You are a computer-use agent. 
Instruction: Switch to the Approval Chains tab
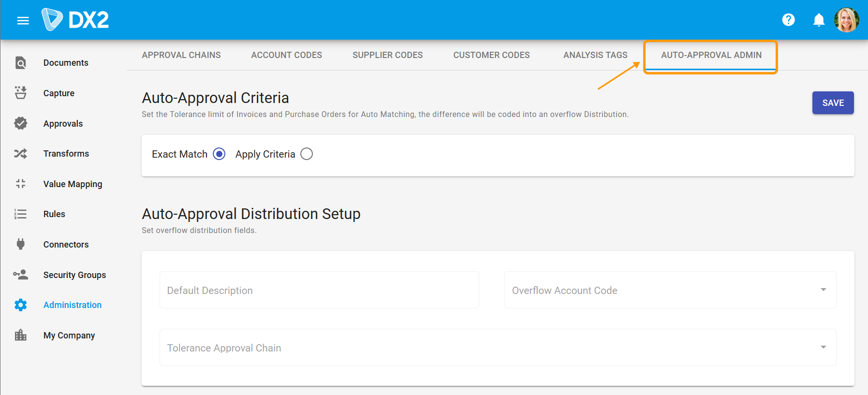coord(181,55)
